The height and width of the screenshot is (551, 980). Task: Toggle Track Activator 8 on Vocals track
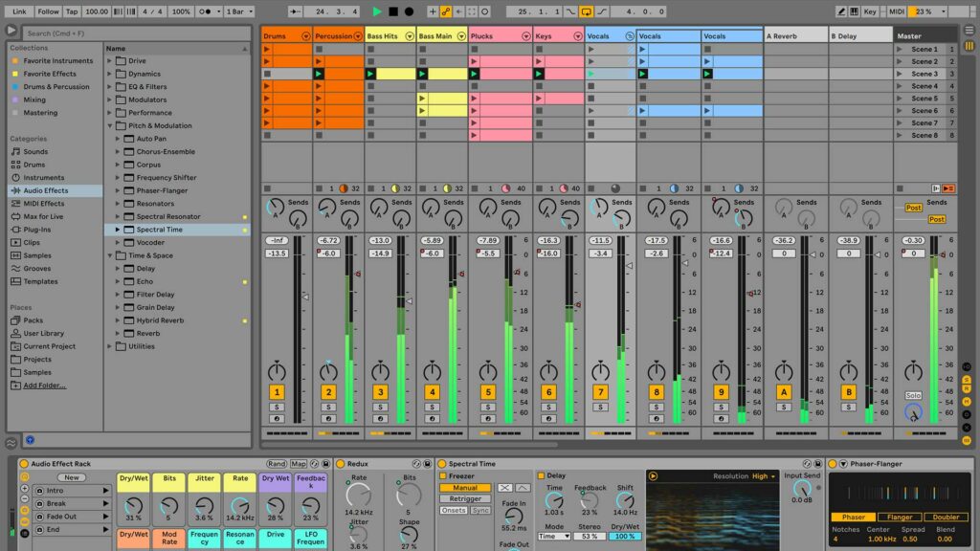656,391
